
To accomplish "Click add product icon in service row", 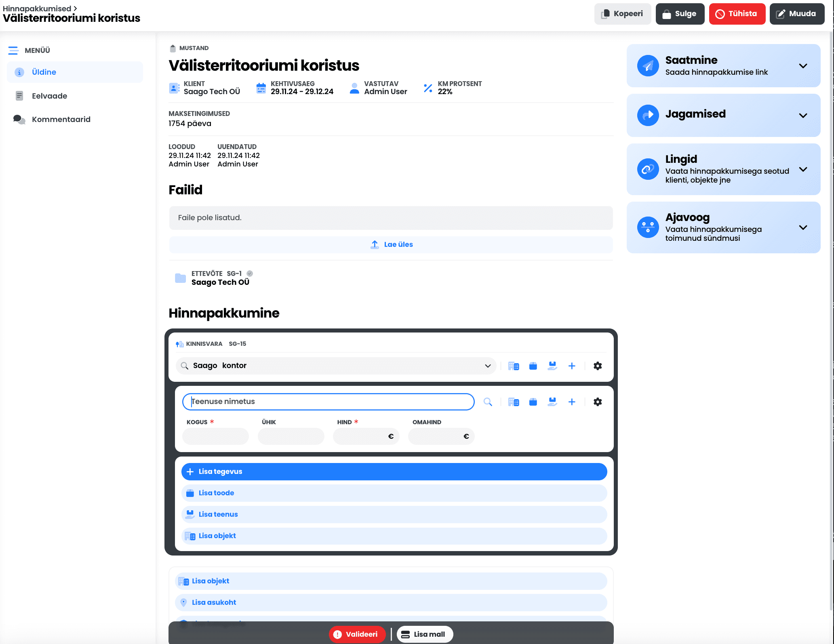I will coord(533,402).
